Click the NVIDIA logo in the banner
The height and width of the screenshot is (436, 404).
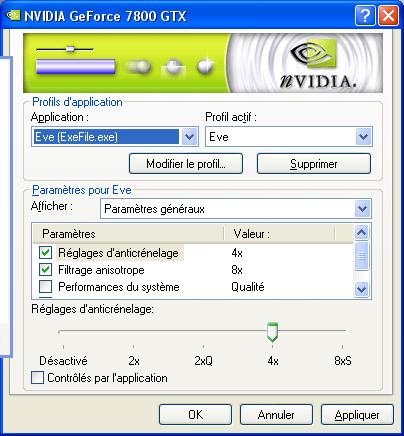pos(317,64)
